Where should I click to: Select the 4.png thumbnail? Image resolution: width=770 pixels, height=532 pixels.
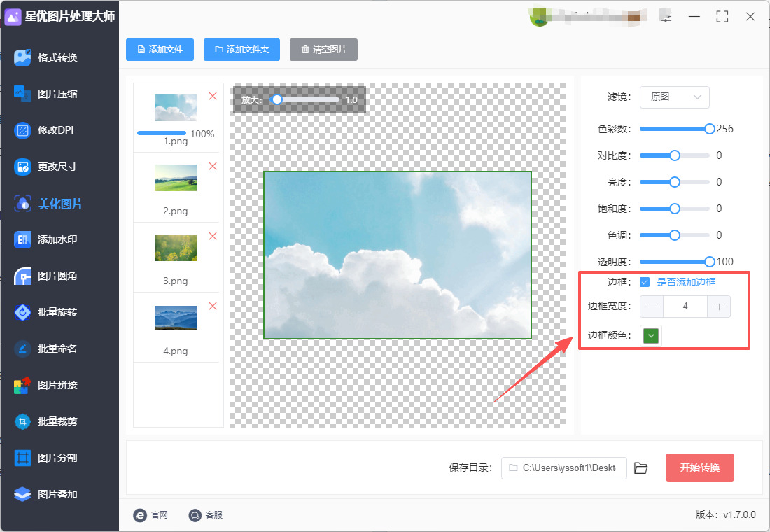tap(175, 317)
